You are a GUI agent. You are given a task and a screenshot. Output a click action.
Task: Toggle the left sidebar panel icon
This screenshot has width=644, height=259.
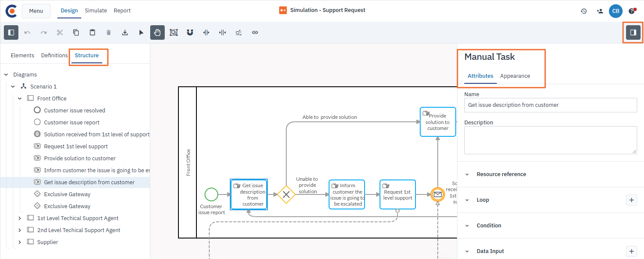tap(11, 32)
